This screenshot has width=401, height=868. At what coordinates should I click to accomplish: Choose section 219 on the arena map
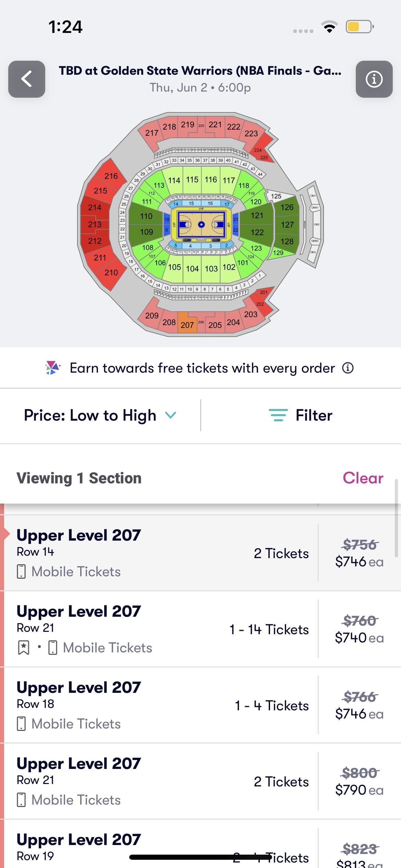click(187, 125)
